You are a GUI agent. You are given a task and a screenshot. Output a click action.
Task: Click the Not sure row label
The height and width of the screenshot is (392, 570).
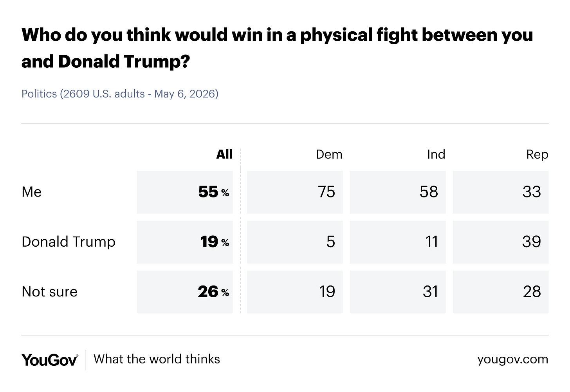50,292
